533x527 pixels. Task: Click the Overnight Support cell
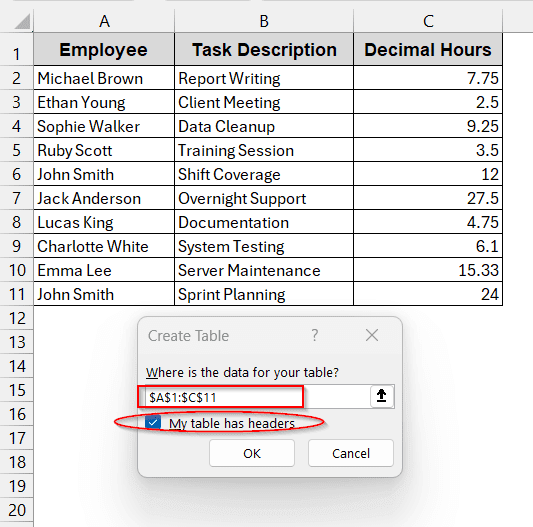click(264, 198)
